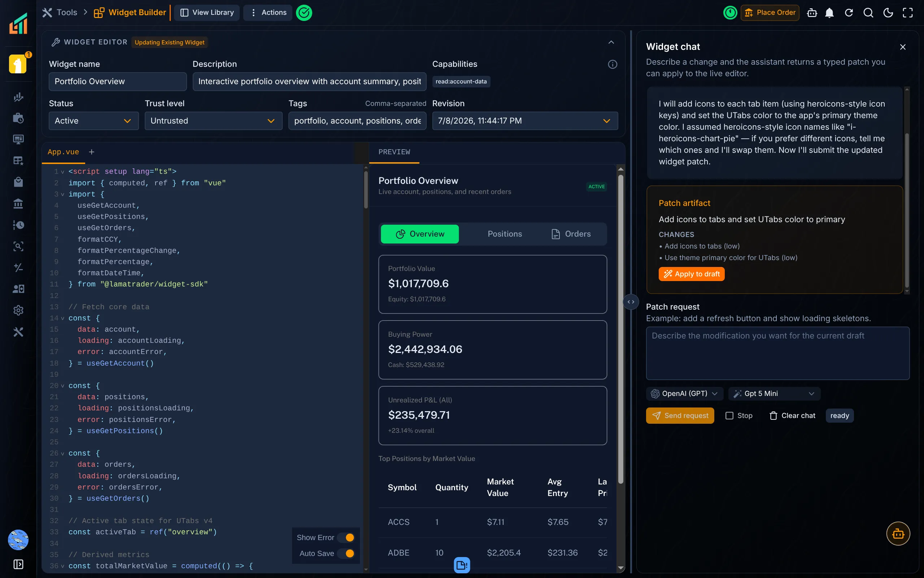924x578 pixels.
Task: Open the Trust level dropdown
Action: tap(213, 121)
